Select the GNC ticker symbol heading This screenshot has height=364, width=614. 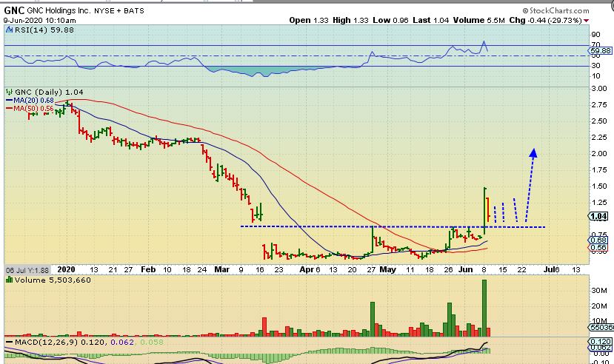14,10
